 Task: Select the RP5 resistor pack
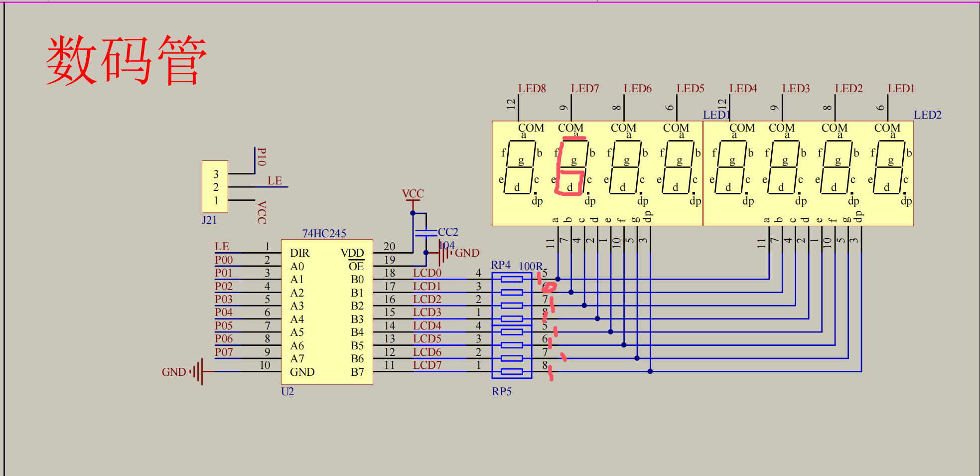pos(512,351)
